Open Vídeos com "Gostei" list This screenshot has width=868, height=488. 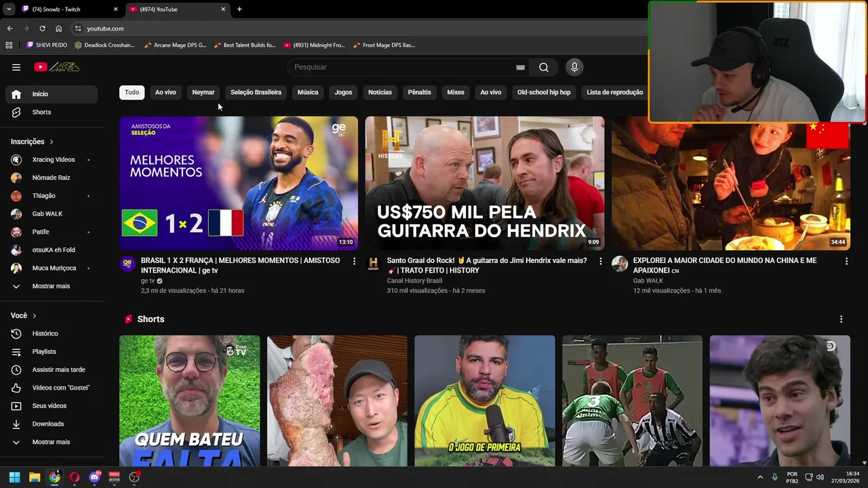point(52,388)
